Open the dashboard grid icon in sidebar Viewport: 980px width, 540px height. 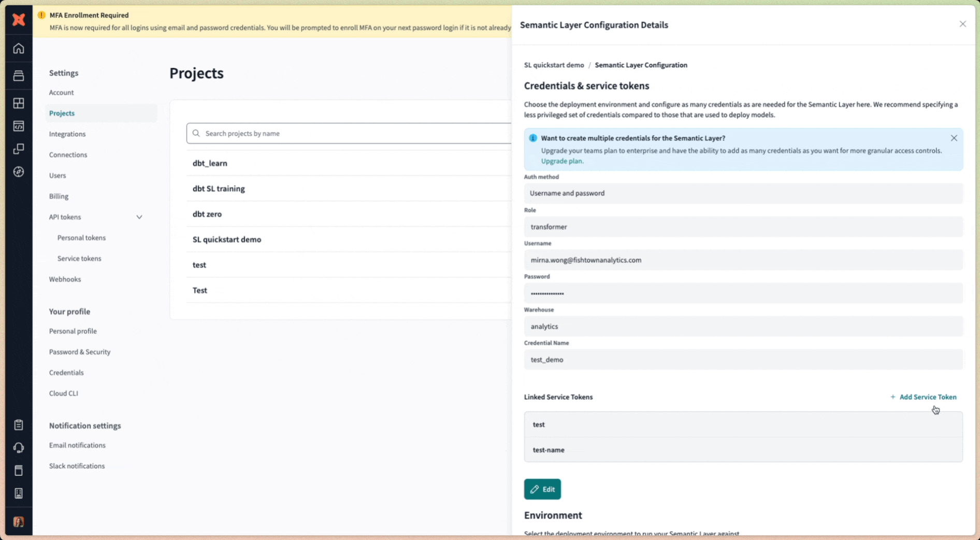tap(19, 103)
